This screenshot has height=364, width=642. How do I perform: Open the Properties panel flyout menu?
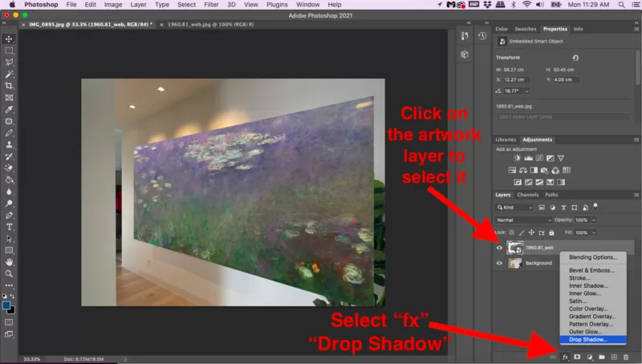click(636, 29)
